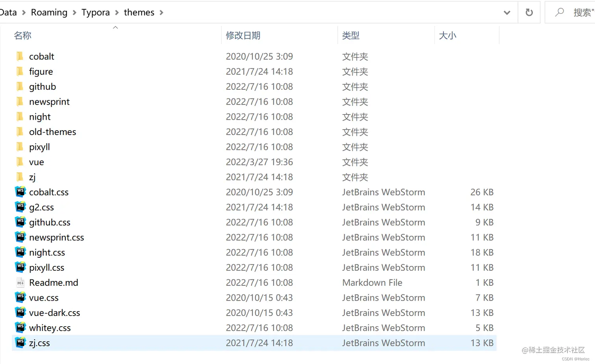Expand chevron after Typora breadcrumb
This screenshot has height=364, width=595.
[117, 13]
